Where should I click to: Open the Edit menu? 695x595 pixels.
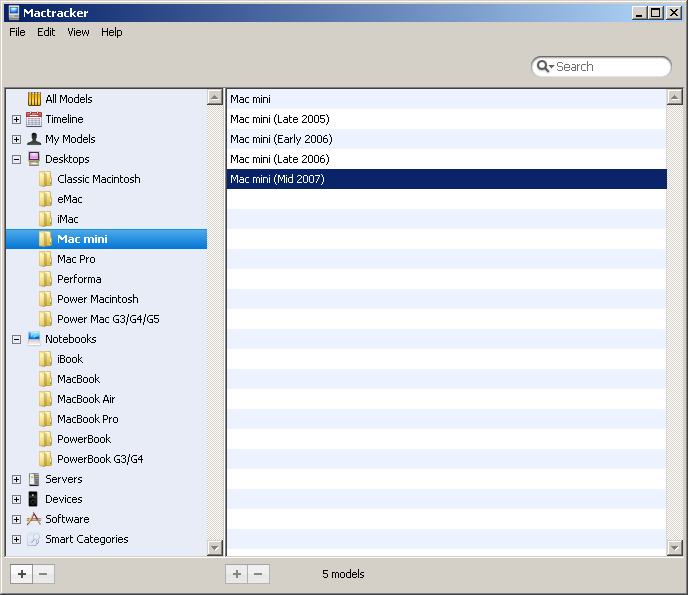point(46,32)
